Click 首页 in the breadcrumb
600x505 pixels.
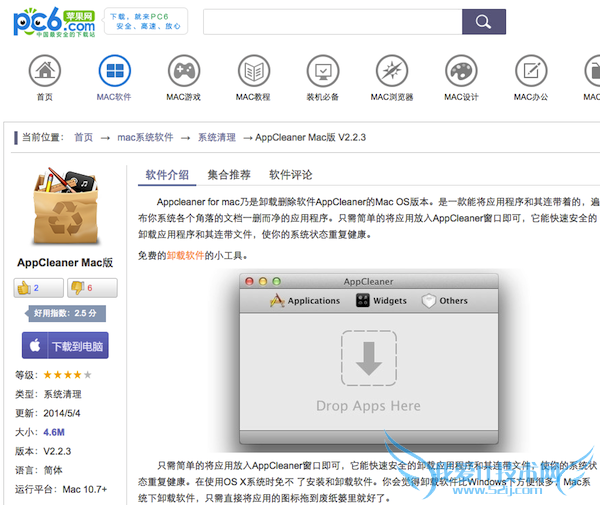click(83, 137)
